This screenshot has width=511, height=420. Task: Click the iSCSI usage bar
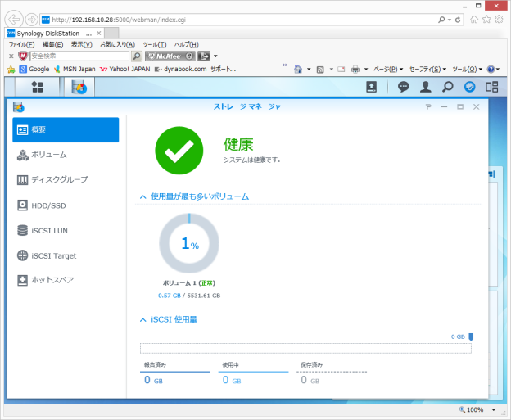pyautogui.click(x=305, y=348)
